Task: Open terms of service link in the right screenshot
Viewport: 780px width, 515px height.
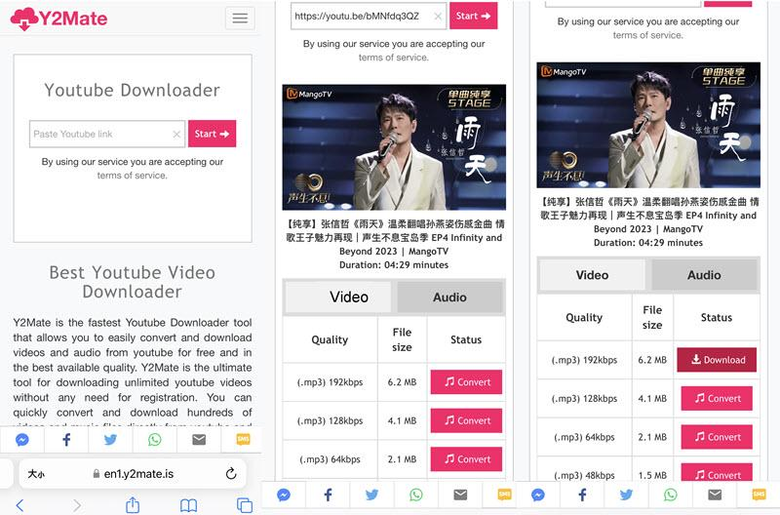Action: tap(648, 35)
